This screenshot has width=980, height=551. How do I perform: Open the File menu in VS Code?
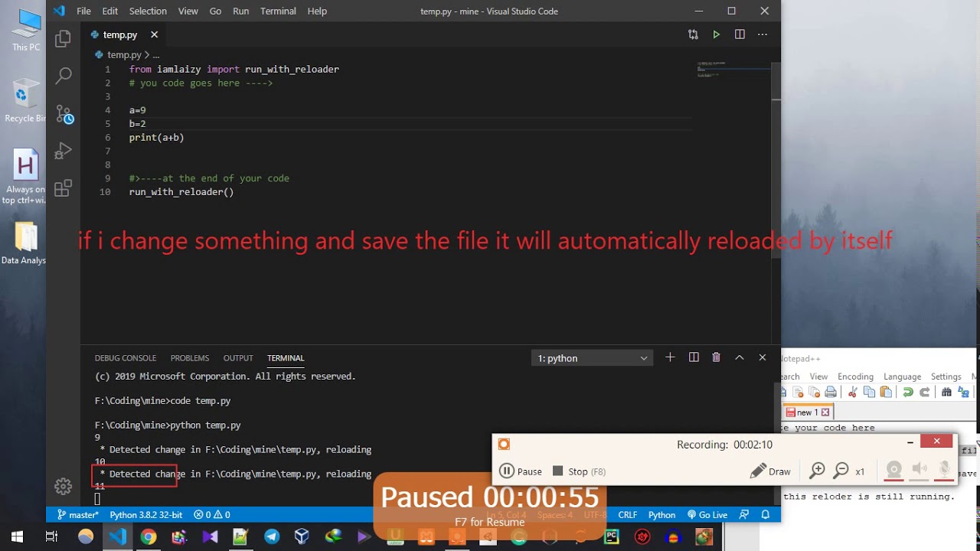83,11
